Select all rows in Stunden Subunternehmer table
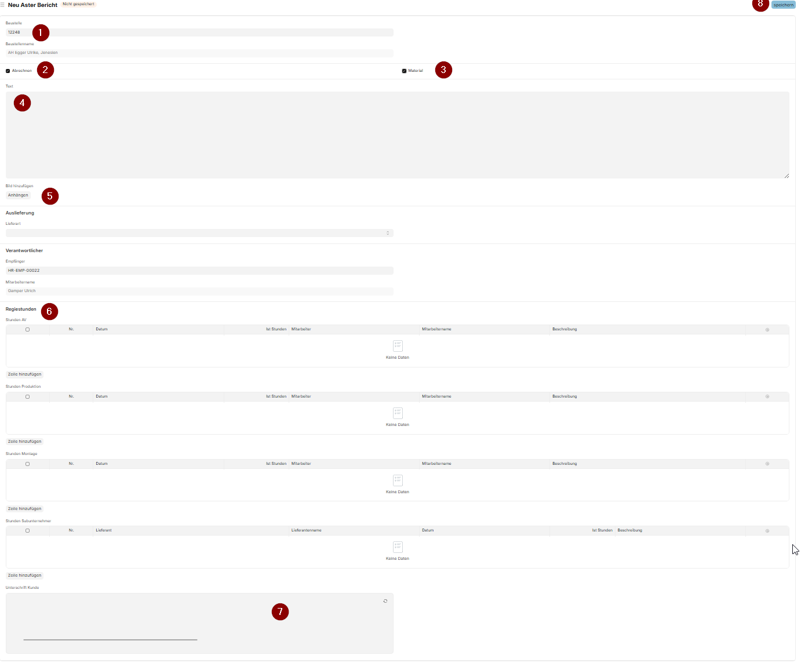Screen dimensions: 812x670 27,531
